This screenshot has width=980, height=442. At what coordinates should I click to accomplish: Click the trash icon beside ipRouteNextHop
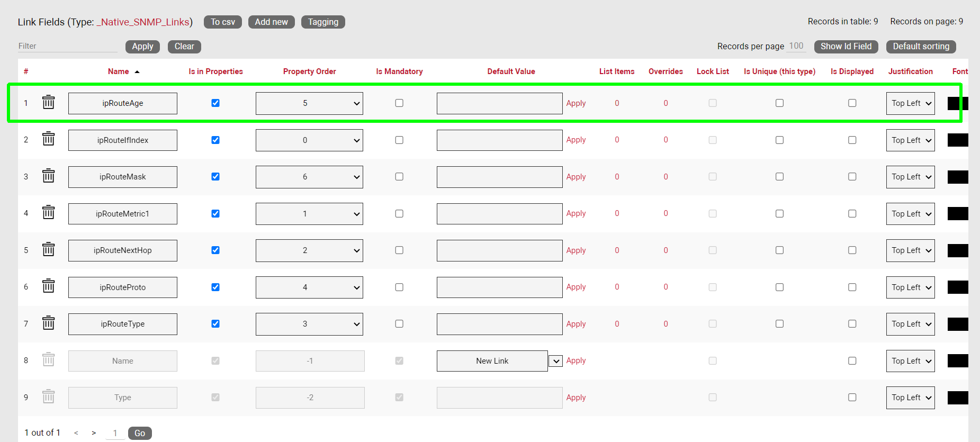48,249
